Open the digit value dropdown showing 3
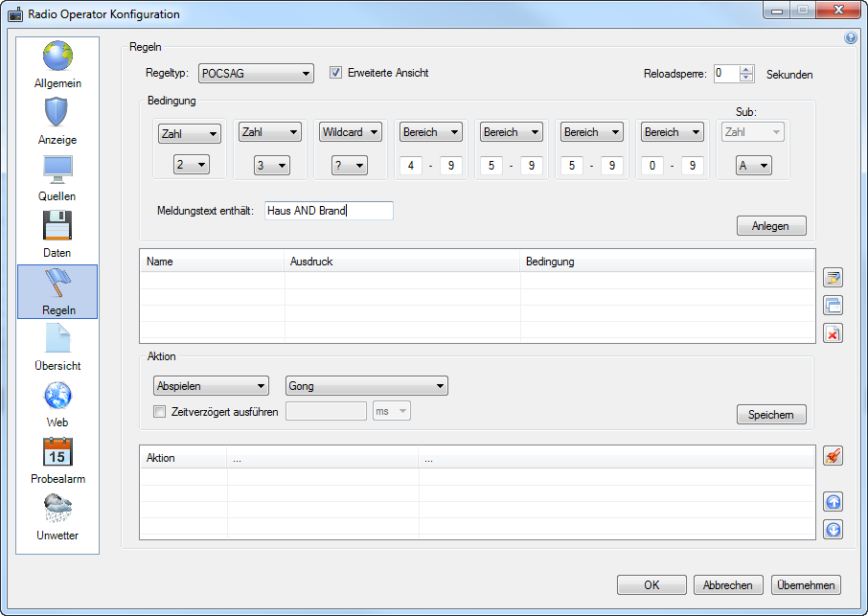The image size is (868, 616). pos(272,165)
